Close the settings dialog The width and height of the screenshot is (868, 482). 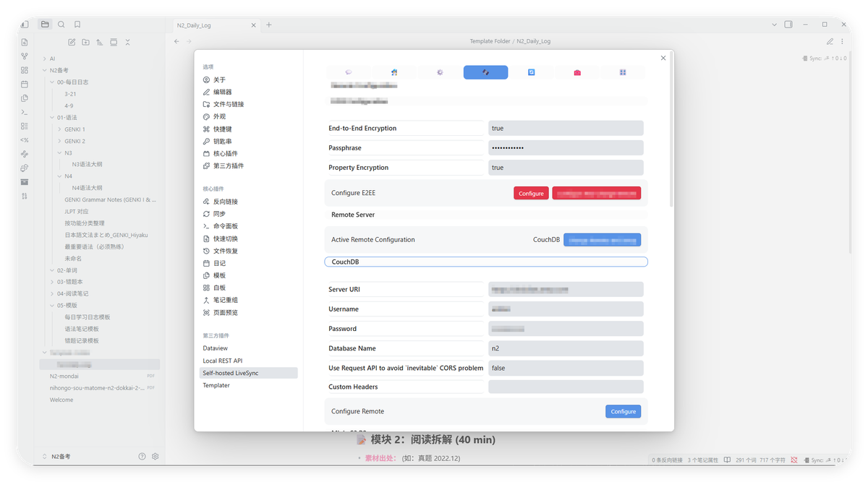click(x=663, y=58)
